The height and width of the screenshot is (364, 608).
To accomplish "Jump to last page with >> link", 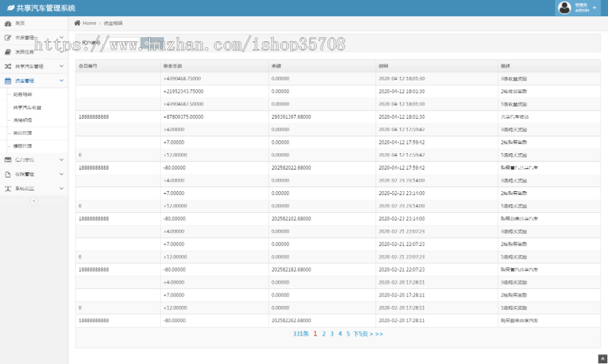I will pos(379,334).
